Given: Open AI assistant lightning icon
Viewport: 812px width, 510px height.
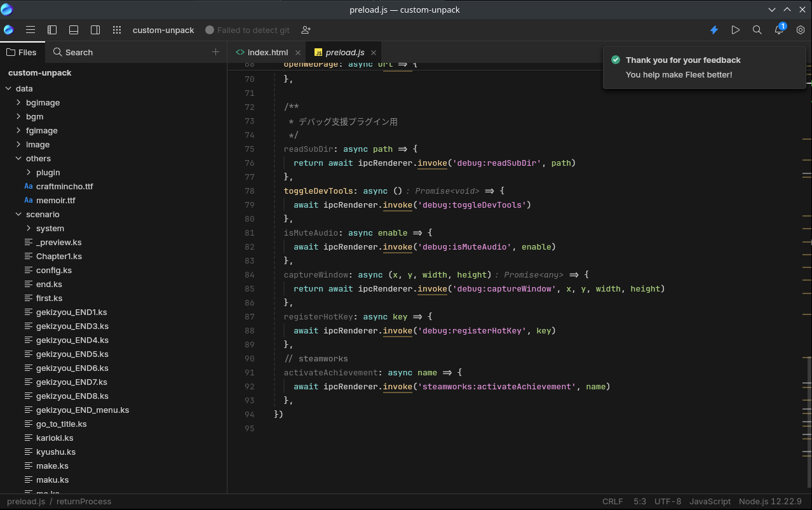Looking at the screenshot, I should point(714,30).
